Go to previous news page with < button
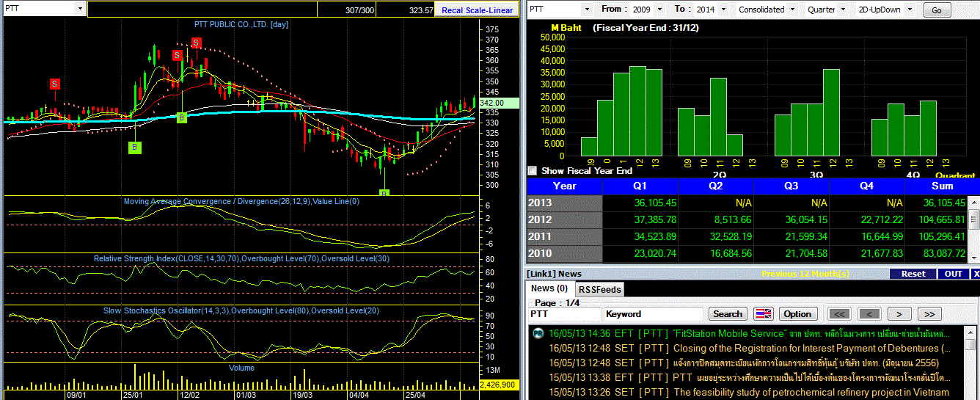The height and width of the screenshot is (400, 980). 869,314
